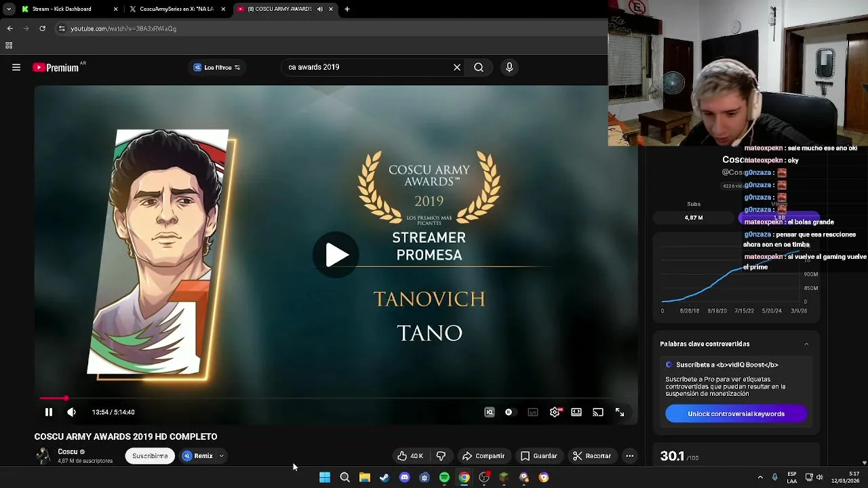Switch to theater mode view

coord(576,412)
